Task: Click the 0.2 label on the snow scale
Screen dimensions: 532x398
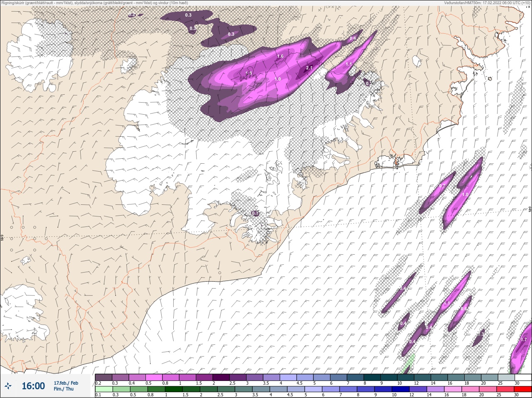Action: [99, 383]
